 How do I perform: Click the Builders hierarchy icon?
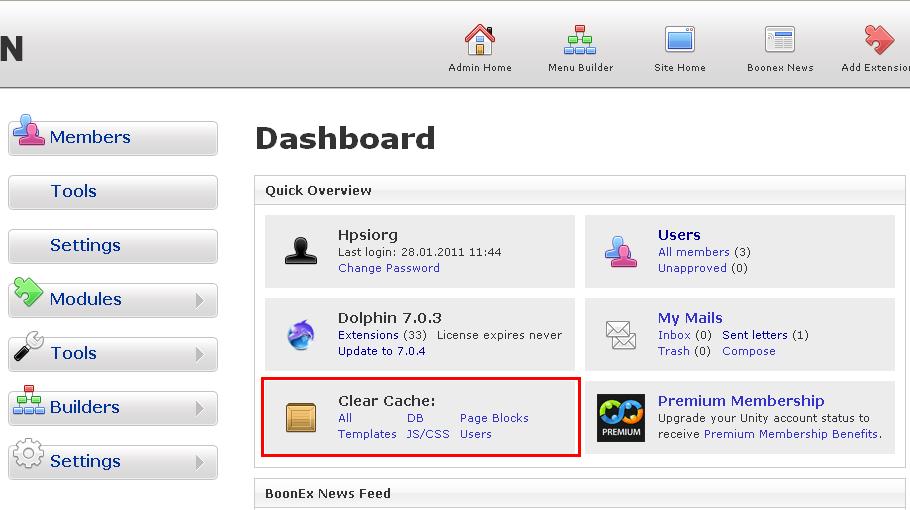28,400
